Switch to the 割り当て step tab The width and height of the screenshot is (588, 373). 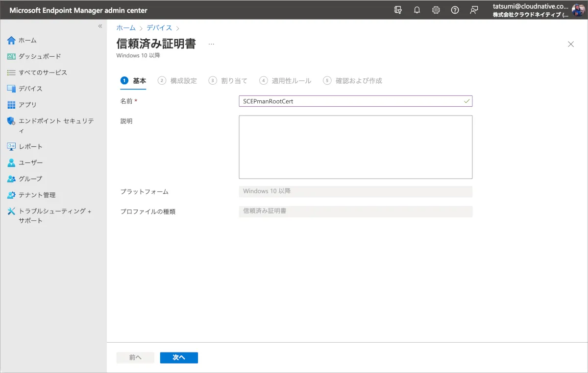click(x=228, y=81)
